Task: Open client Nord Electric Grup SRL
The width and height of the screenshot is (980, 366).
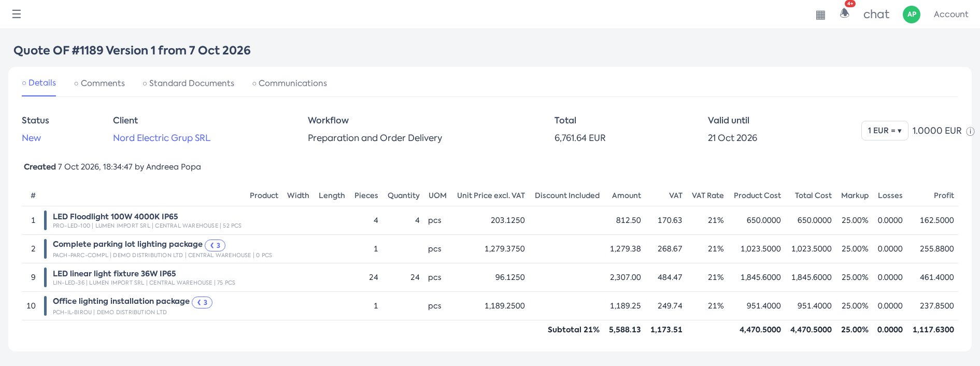Action: pyautogui.click(x=162, y=138)
